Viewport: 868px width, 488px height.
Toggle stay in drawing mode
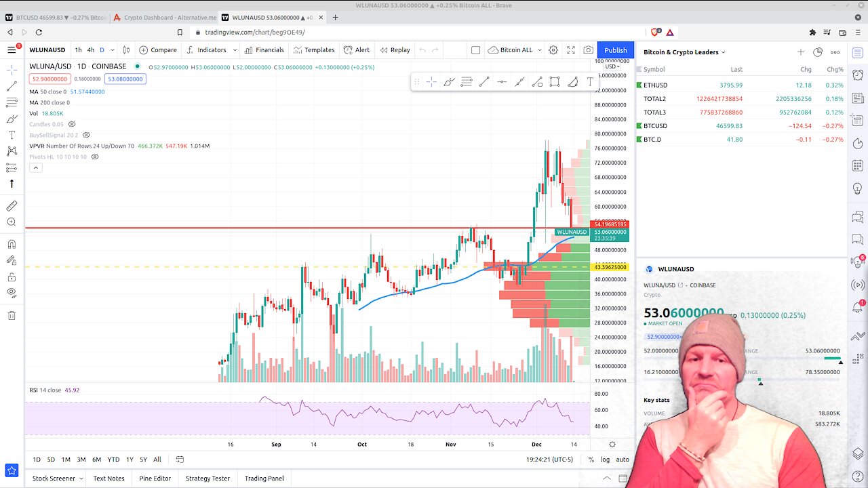click(x=12, y=261)
